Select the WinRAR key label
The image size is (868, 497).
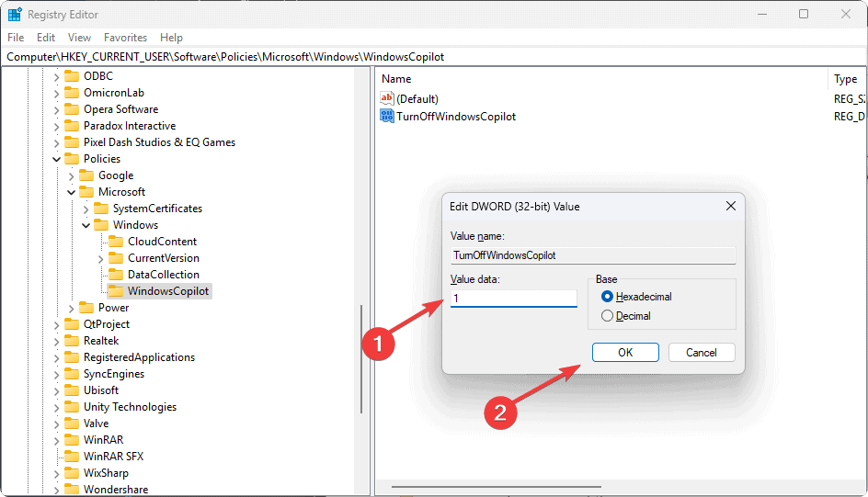pyautogui.click(x=104, y=440)
